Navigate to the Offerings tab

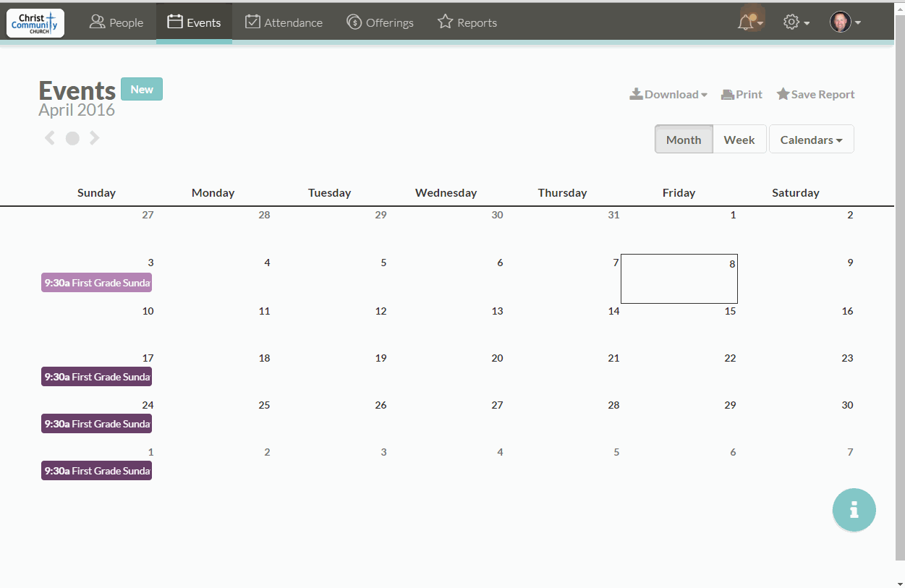(x=380, y=22)
